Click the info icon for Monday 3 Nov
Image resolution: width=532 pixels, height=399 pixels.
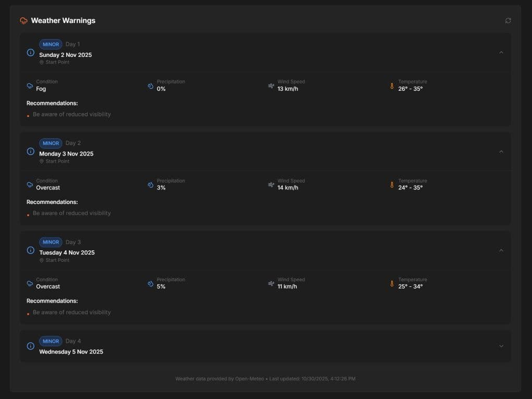(x=30, y=151)
